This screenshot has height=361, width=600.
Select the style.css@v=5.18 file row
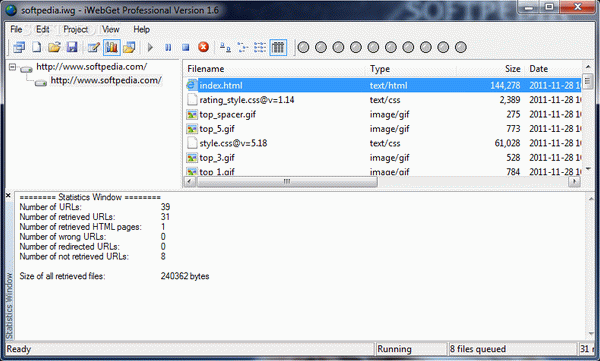click(383, 144)
